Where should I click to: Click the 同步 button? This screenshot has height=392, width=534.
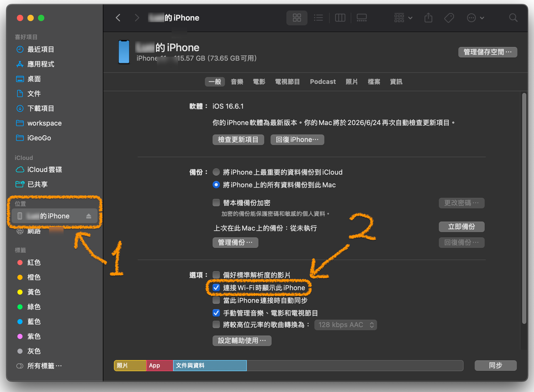click(x=495, y=365)
